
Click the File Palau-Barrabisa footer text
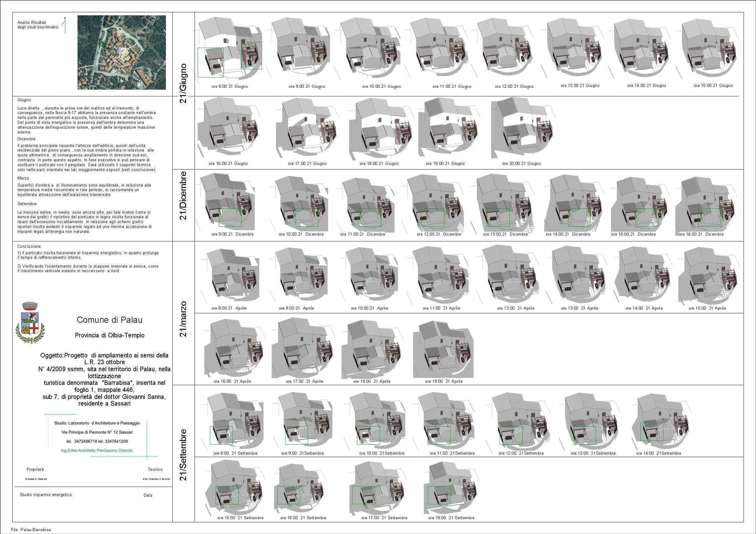click(31, 530)
